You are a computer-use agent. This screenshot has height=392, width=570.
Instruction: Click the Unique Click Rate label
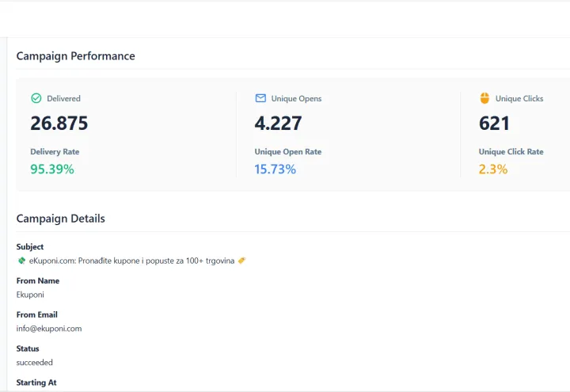click(x=511, y=151)
